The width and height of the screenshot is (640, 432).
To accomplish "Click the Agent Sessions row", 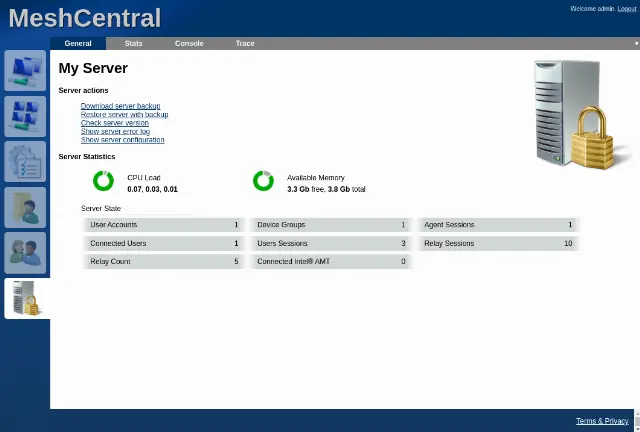I will coord(498,225).
